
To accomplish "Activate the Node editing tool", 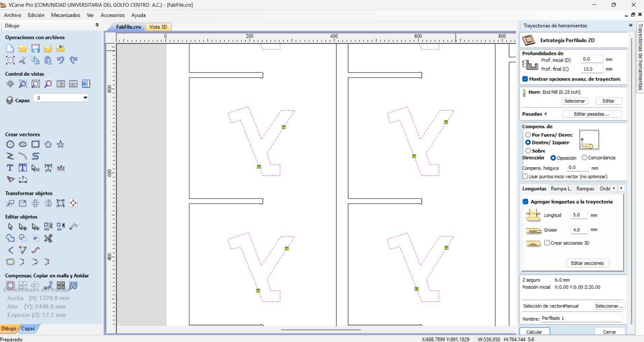I will coord(23,227).
